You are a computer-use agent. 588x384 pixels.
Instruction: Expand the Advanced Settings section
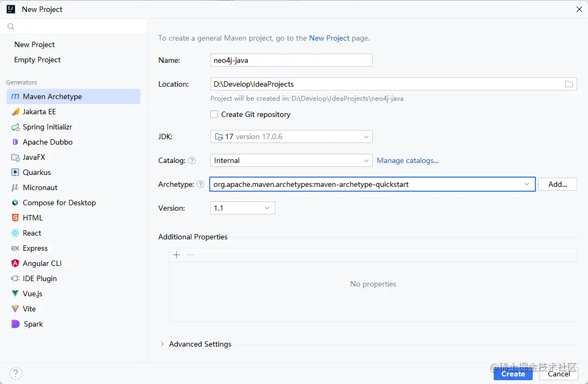pyautogui.click(x=162, y=344)
